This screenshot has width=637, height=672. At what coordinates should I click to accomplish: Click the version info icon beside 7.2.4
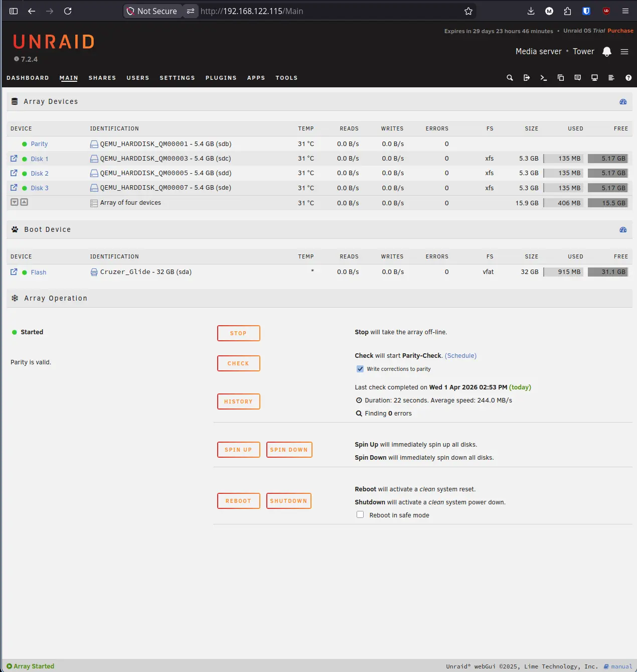[x=17, y=59]
